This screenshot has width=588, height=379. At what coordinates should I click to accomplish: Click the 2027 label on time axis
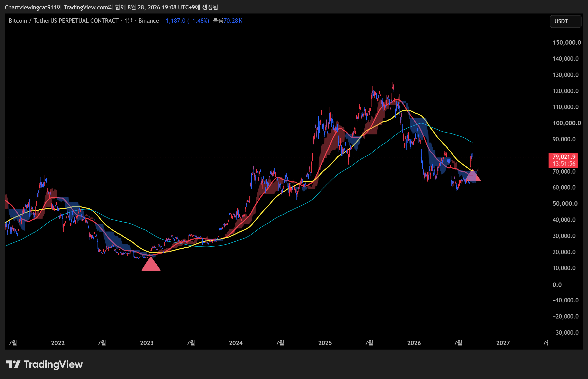tap(503, 343)
